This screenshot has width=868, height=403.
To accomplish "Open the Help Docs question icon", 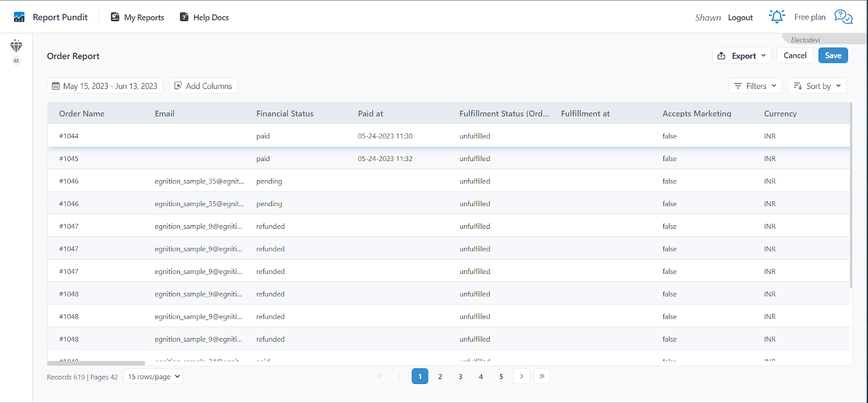I will pyautogui.click(x=184, y=17).
